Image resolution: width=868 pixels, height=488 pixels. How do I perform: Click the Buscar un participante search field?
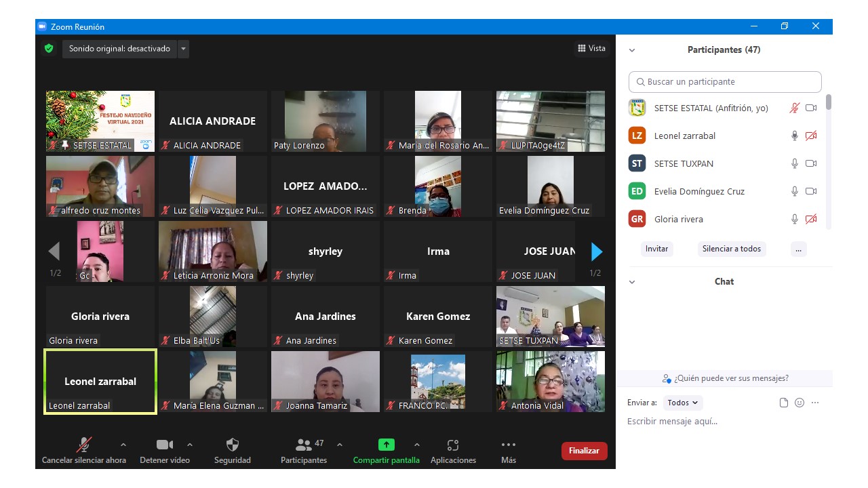click(725, 81)
